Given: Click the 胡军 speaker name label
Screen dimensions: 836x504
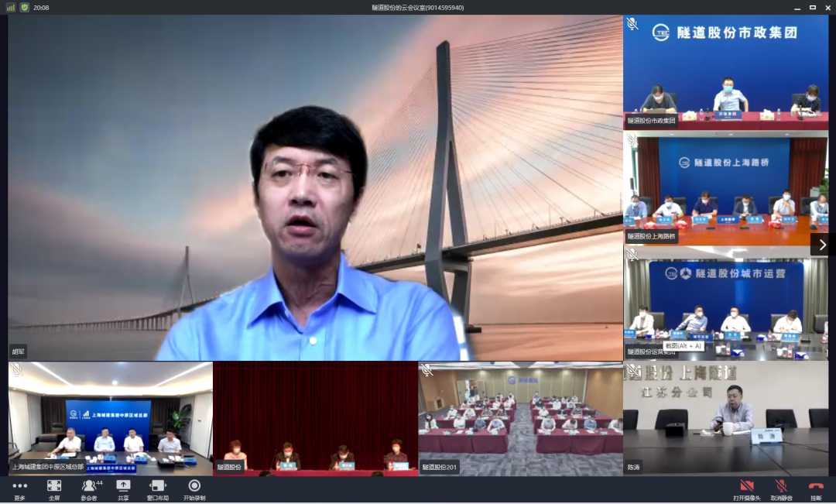Looking at the screenshot, I should (18, 351).
